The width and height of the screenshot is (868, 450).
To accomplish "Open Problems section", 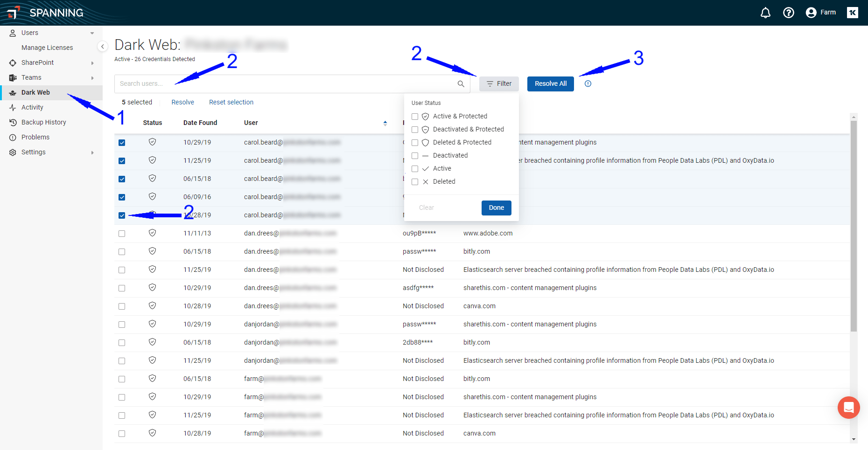I will [x=35, y=137].
